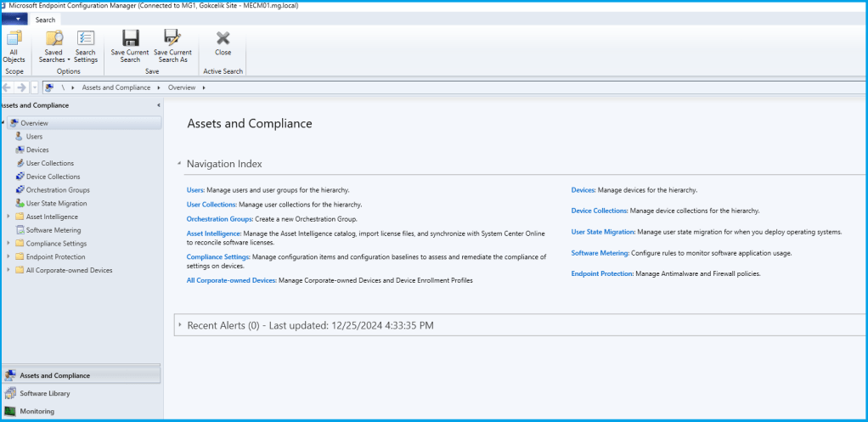The image size is (868, 422).
Task: Select Orchestration Groups tree node
Action: point(57,190)
